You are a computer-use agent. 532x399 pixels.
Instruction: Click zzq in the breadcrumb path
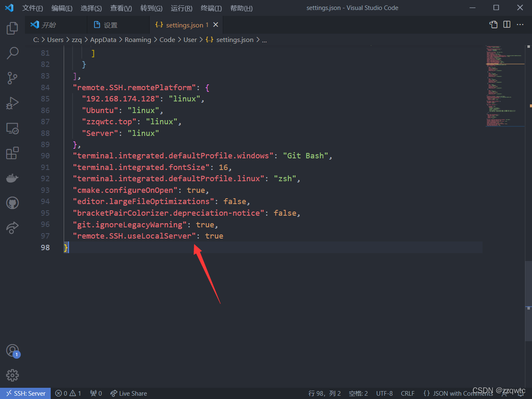tap(77, 39)
